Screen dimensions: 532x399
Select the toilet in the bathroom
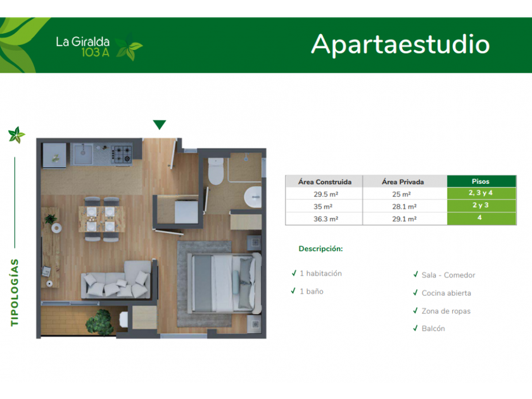click(x=216, y=171)
